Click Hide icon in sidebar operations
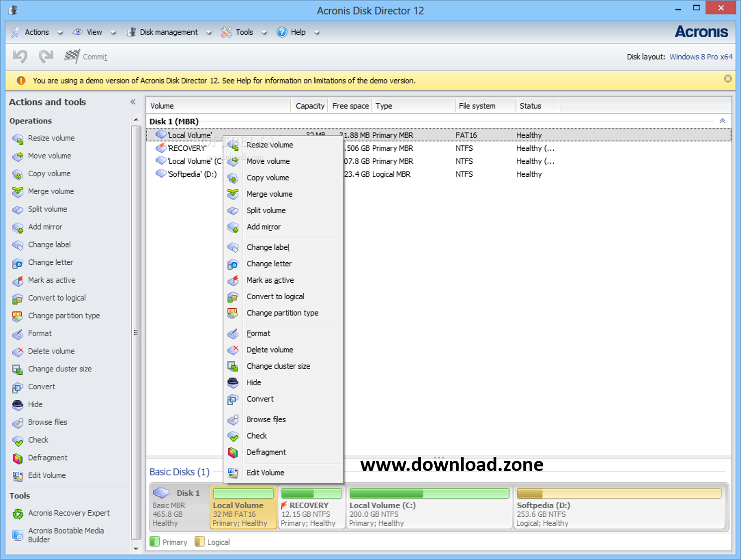Screen dimensions: 741x560 coord(18,405)
